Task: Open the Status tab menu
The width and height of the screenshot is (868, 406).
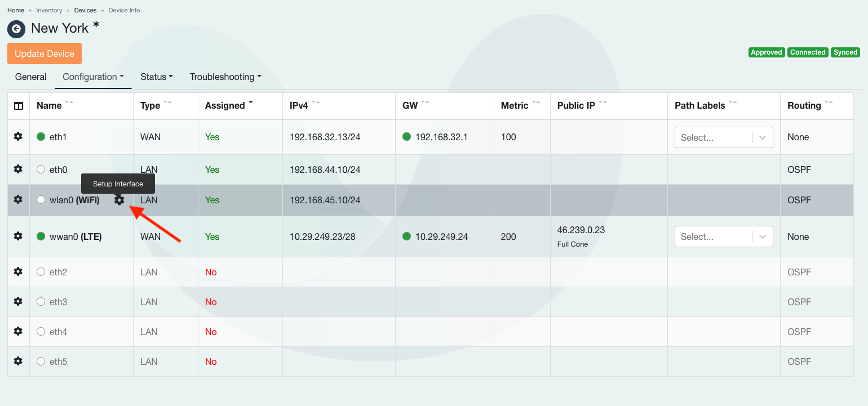Action: (x=156, y=77)
